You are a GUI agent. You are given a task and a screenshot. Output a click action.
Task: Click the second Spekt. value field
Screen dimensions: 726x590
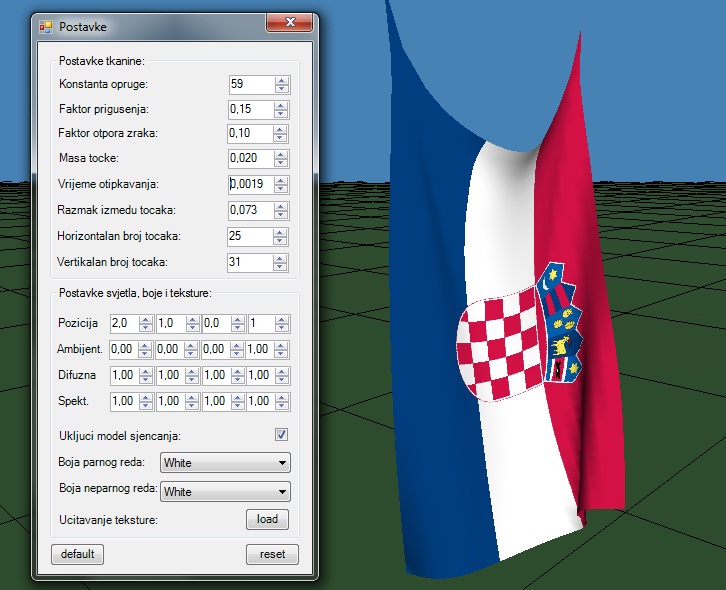click(x=171, y=402)
